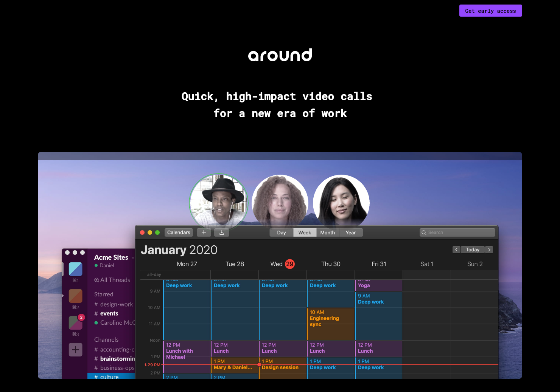Click the 1:29 PM current time marker
This screenshot has width=560, height=392.
[152, 365]
